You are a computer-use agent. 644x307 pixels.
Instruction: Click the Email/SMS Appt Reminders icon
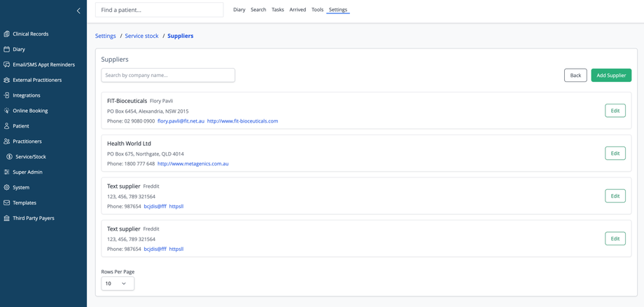[7, 64]
